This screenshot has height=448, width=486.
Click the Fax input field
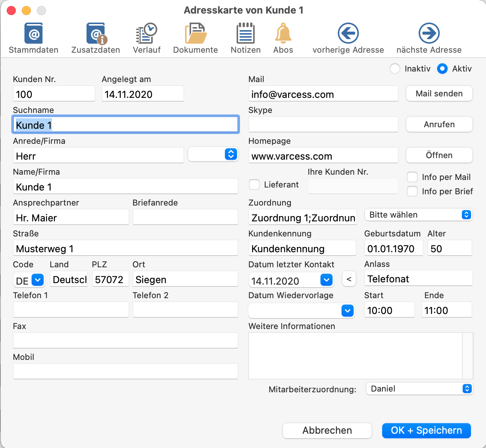coord(126,340)
